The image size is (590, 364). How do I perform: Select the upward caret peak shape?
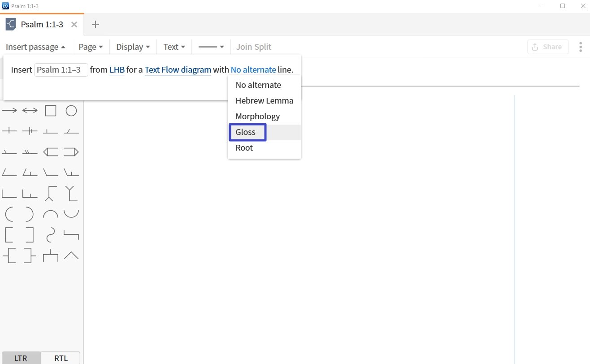pos(71,256)
